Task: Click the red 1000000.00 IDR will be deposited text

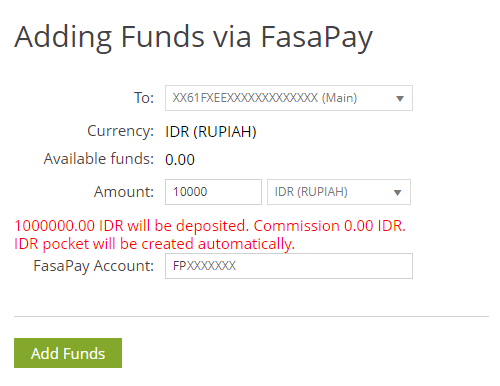Action: tap(132, 226)
